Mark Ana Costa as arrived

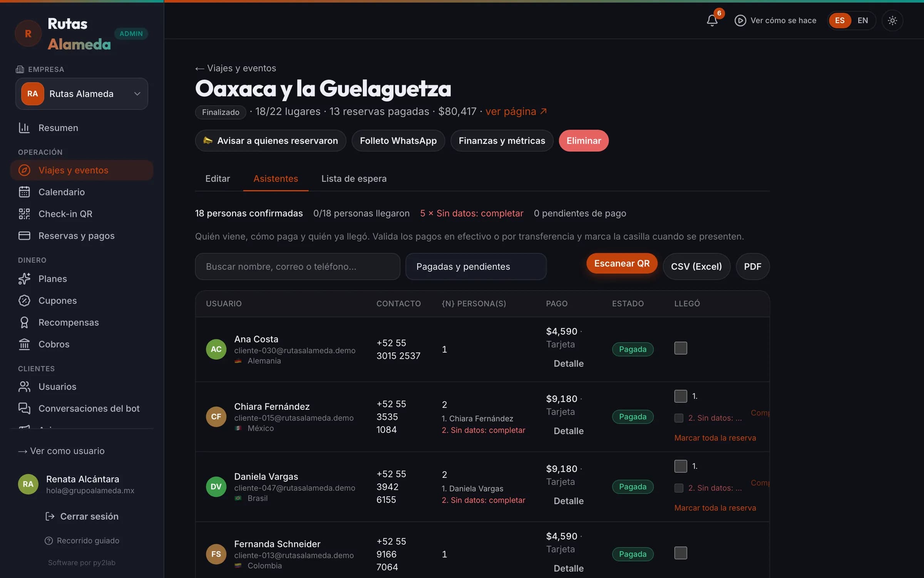tap(680, 348)
